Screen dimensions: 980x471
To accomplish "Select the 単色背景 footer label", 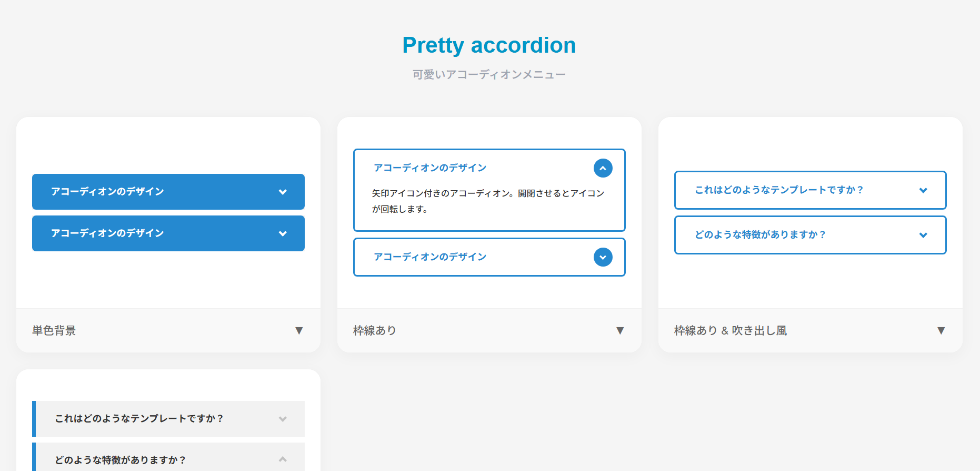I will [x=53, y=330].
